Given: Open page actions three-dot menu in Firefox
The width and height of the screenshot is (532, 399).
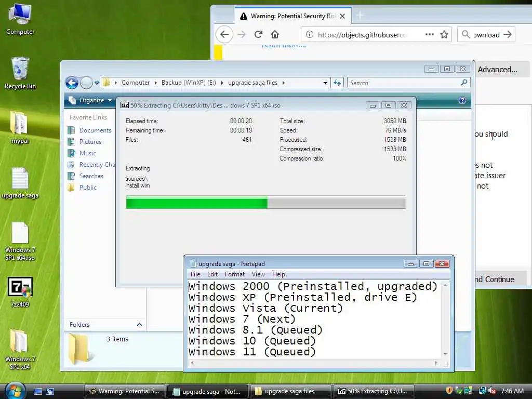Looking at the screenshot, I should click(x=430, y=34).
